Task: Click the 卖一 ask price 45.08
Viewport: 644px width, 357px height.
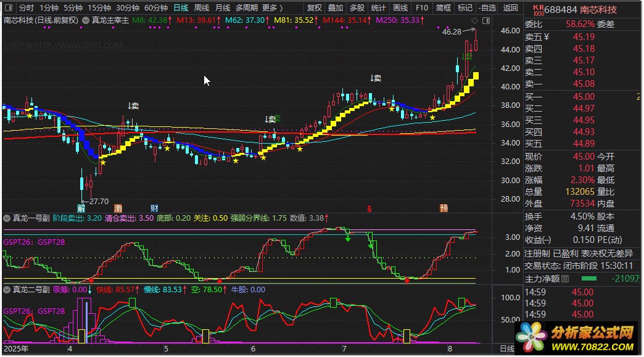Action: [584, 84]
